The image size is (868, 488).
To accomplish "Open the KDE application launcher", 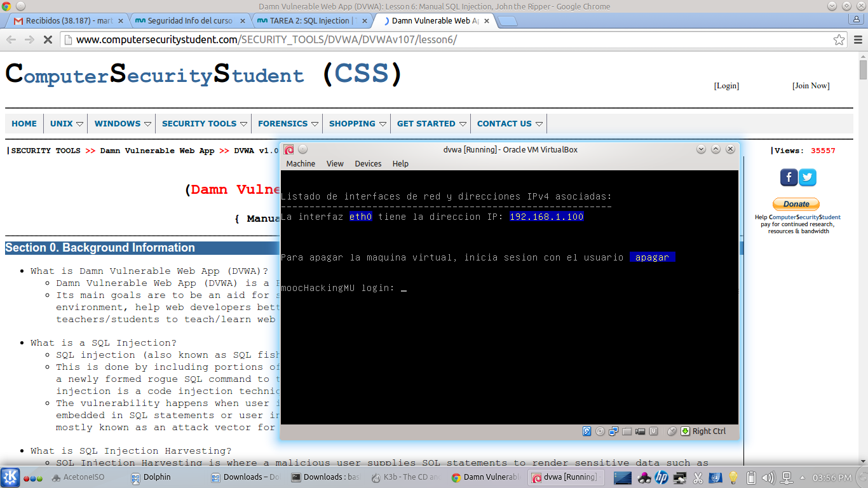I will [x=10, y=477].
